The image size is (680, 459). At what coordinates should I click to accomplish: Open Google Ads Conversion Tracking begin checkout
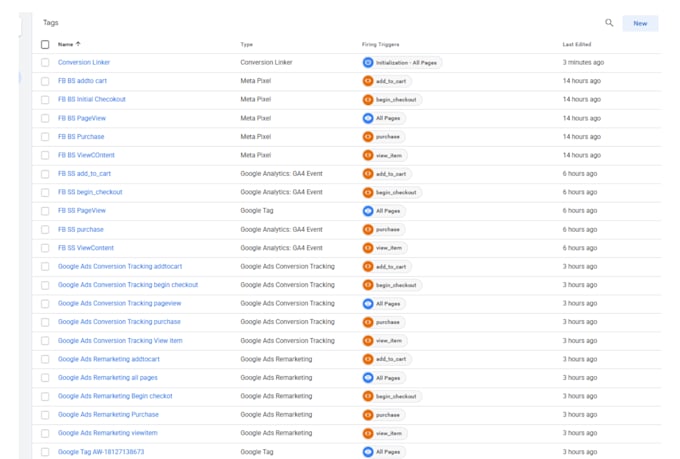[128, 285]
